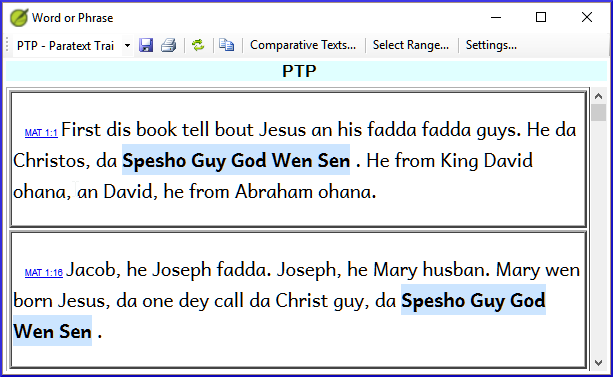
Task: Open Settings from the toolbar
Action: point(491,45)
